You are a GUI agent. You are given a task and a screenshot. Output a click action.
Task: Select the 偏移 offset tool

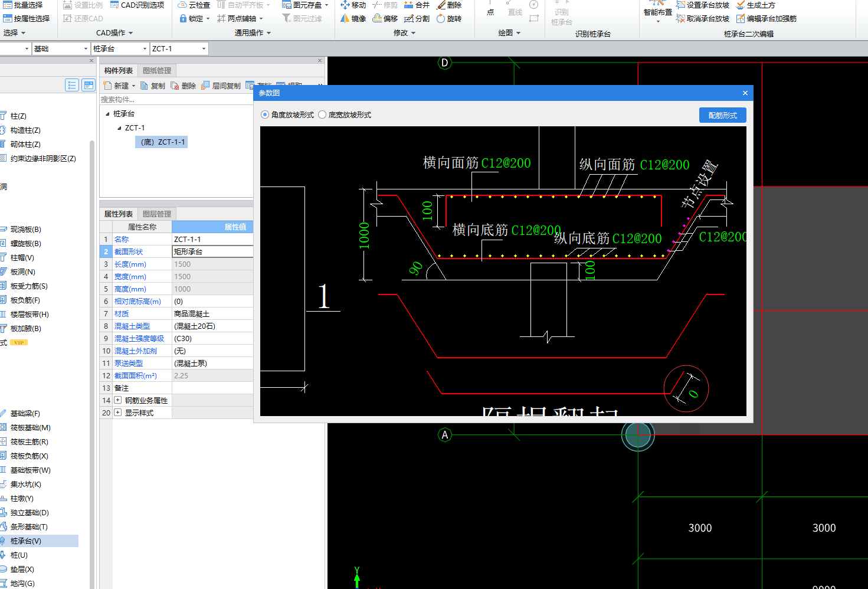pos(385,18)
